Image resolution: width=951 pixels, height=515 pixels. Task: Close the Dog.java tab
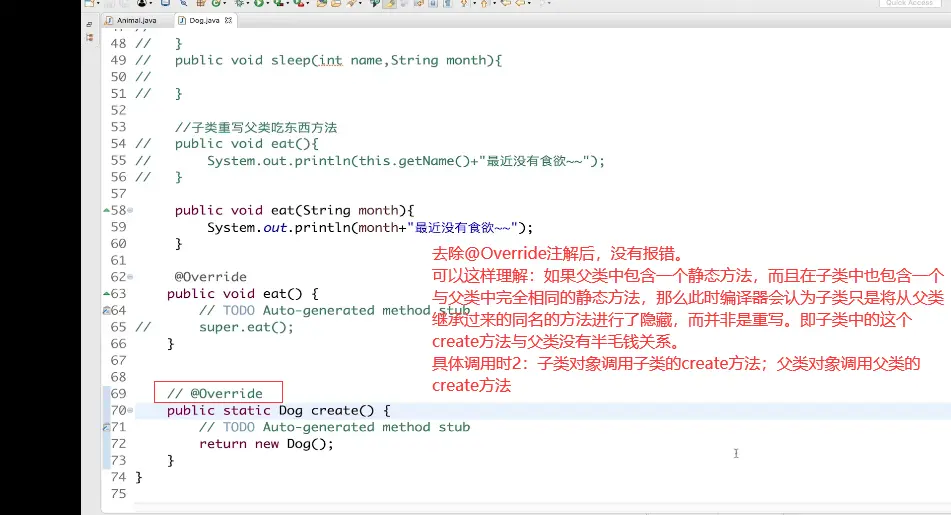click(x=228, y=20)
